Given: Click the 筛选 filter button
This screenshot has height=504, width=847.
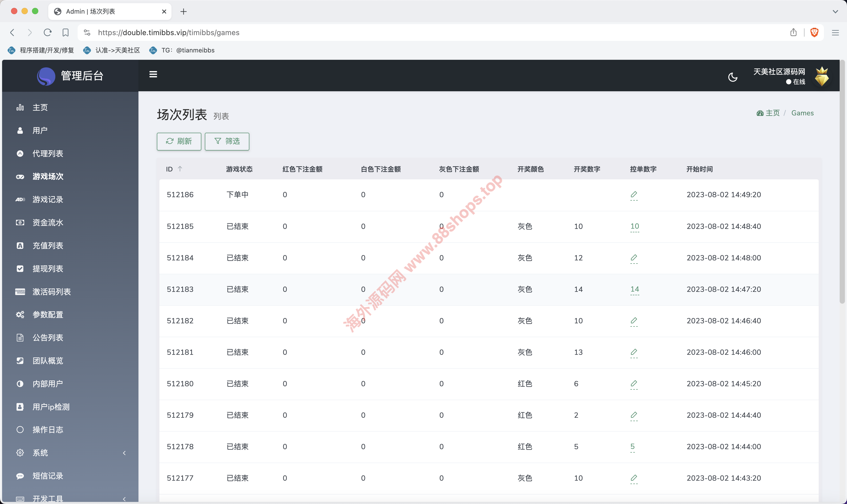Looking at the screenshot, I should [x=227, y=141].
